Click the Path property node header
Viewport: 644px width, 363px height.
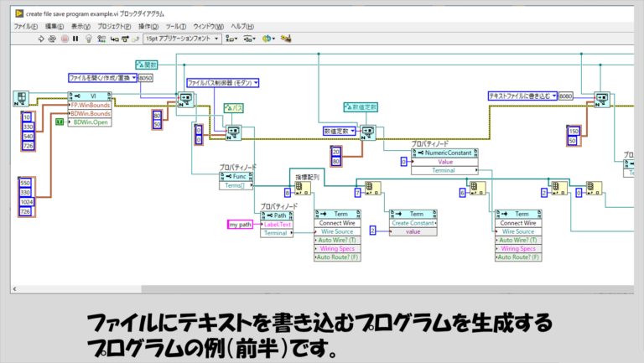277,215
